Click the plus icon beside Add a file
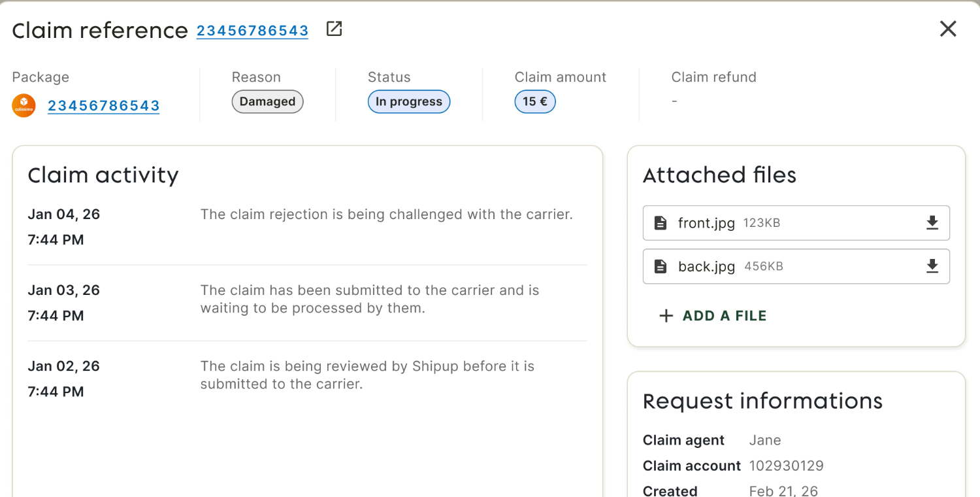Viewport: 980px width, 497px height. click(x=666, y=316)
